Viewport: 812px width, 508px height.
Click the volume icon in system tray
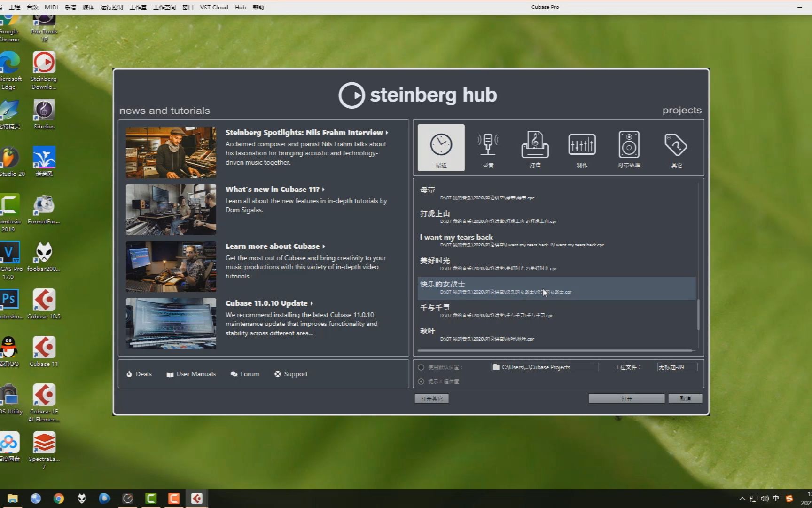coord(765,499)
